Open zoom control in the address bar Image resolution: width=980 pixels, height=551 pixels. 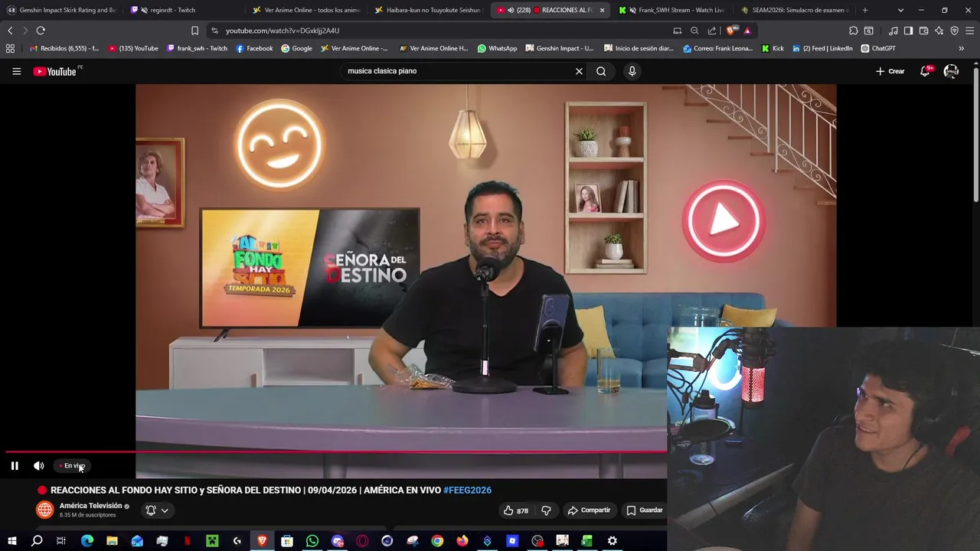pos(694,31)
